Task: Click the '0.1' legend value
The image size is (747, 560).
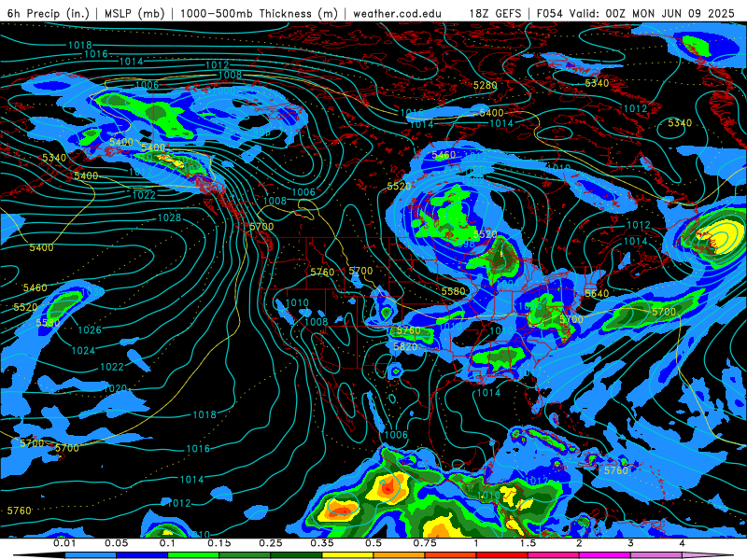Action: [x=168, y=543]
